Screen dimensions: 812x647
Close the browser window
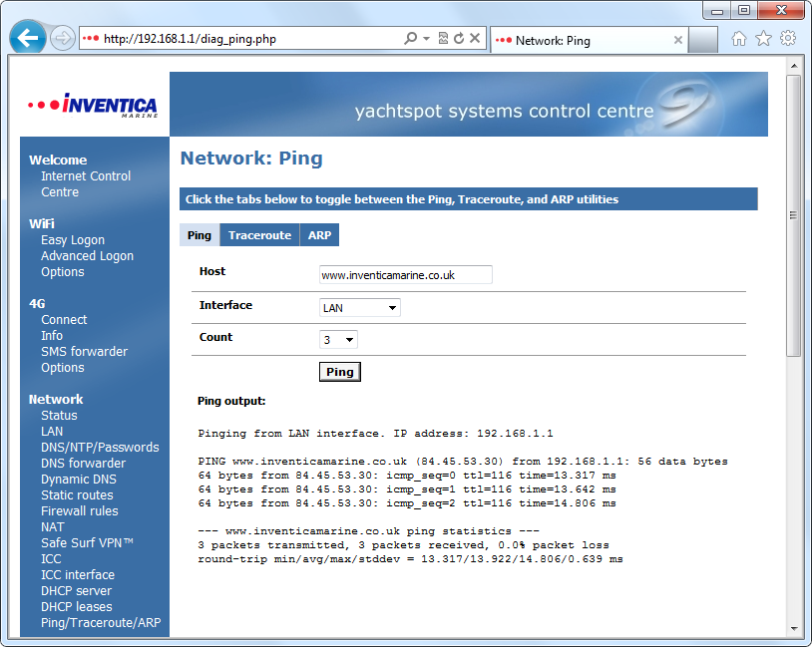[781, 10]
